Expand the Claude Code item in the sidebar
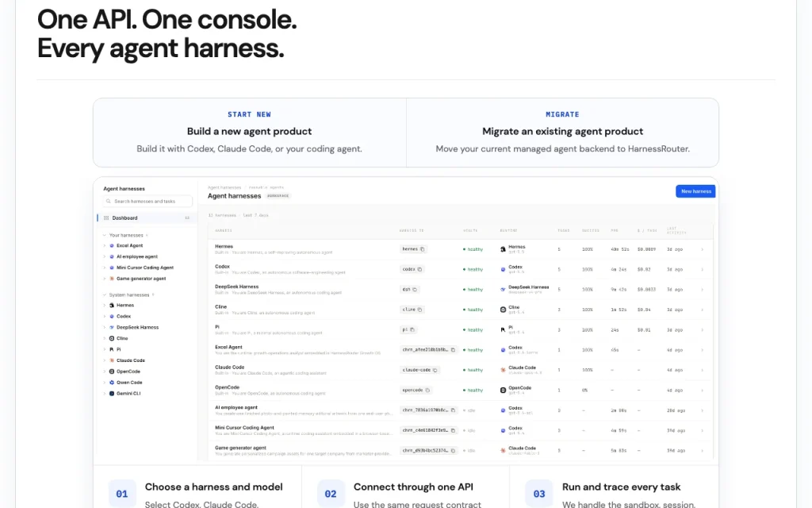This screenshot has width=812, height=508. (x=105, y=360)
